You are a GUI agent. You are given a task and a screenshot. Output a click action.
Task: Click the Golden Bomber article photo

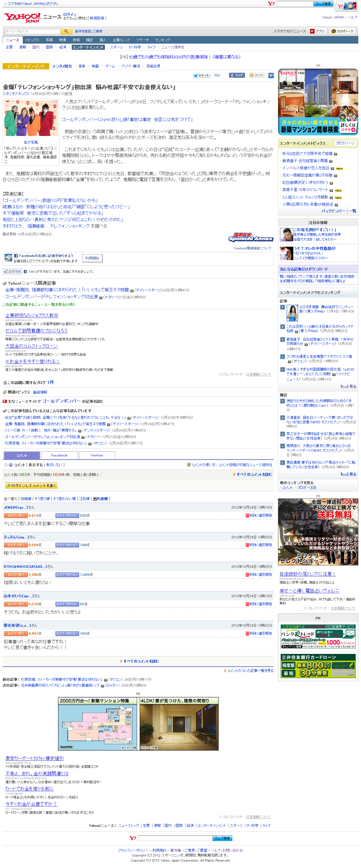[x=31, y=118]
